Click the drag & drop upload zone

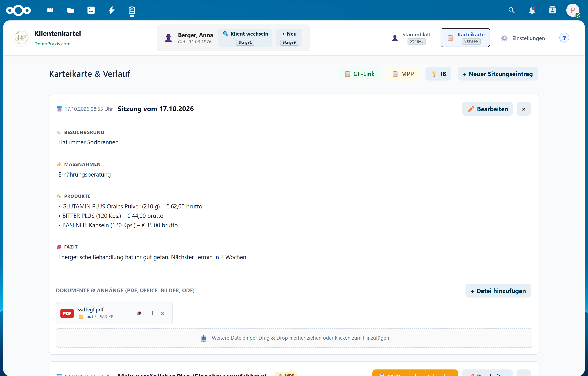294,338
